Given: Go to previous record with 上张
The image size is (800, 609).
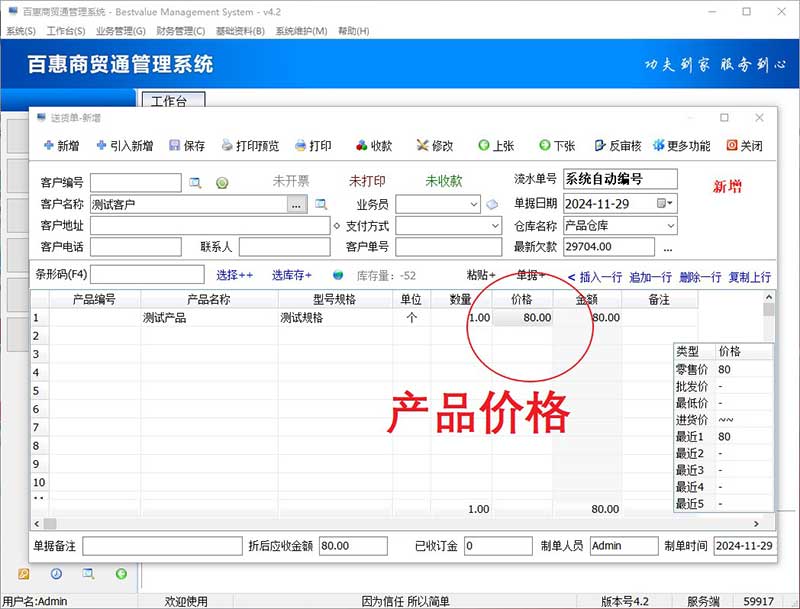Looking at the screenshot, I should [x=496, y=146].
